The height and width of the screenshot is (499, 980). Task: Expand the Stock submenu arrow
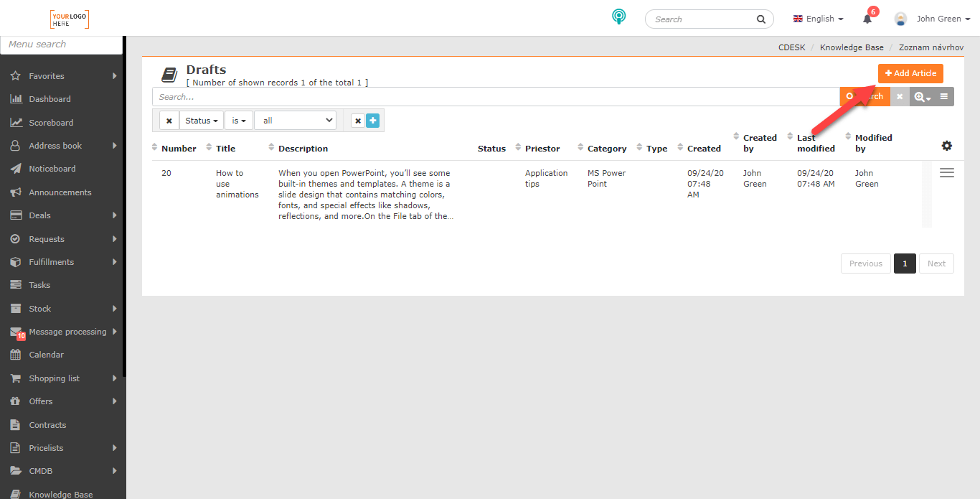115,309
